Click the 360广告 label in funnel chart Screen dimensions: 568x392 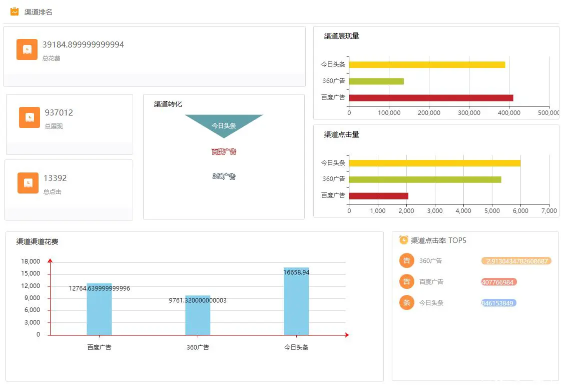224,176
